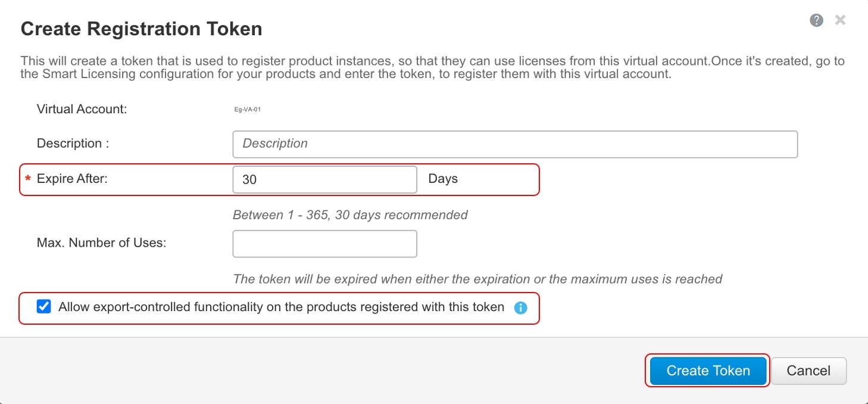Open the help question mark icon

(817, 20)
